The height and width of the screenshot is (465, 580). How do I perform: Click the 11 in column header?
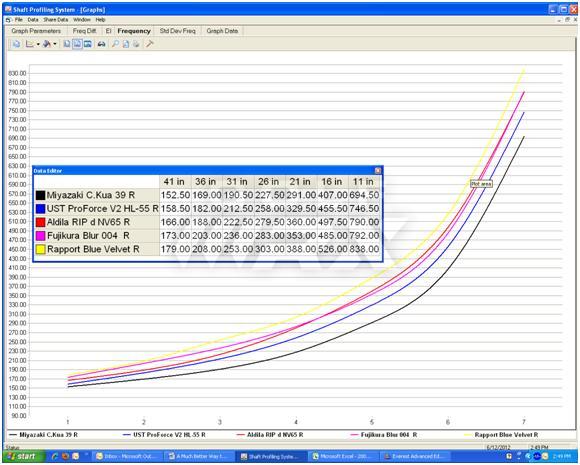[x=364, y=182]
